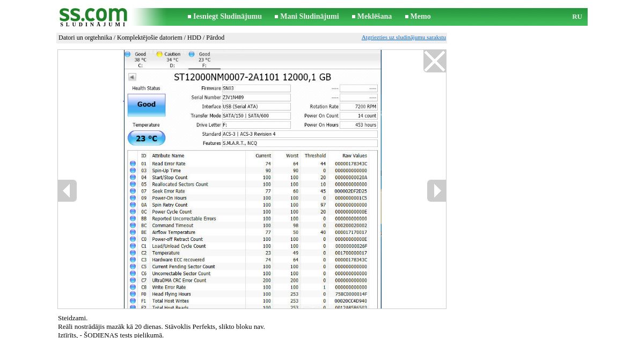Viewport: 644px width, 338px height.
Task: Show the next image with right arrow
Action: [x=436, y=190]
